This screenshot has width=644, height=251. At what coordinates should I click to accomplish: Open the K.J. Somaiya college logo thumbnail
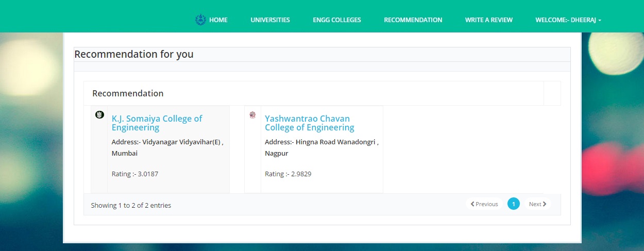tap(100, 114)
